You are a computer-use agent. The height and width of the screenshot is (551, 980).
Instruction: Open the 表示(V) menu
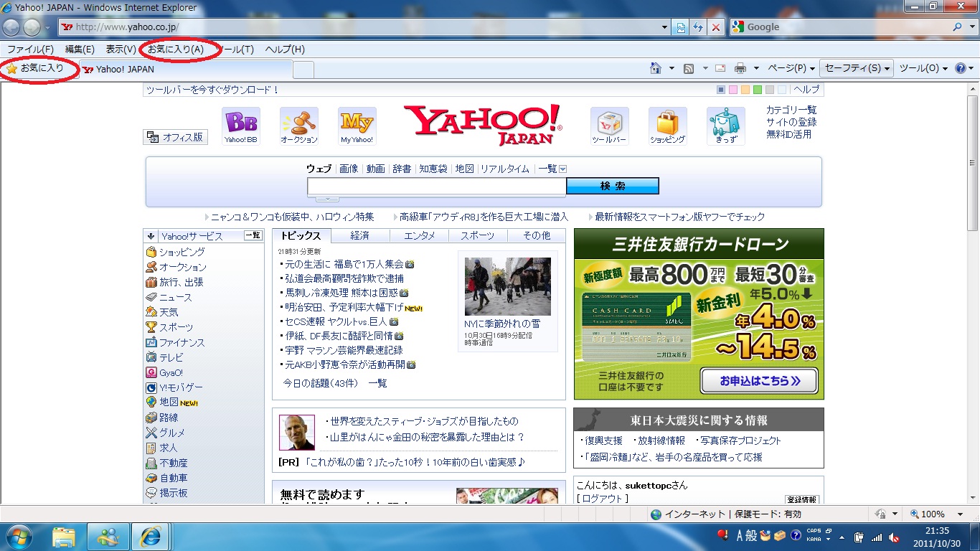(x=121, y=50)
